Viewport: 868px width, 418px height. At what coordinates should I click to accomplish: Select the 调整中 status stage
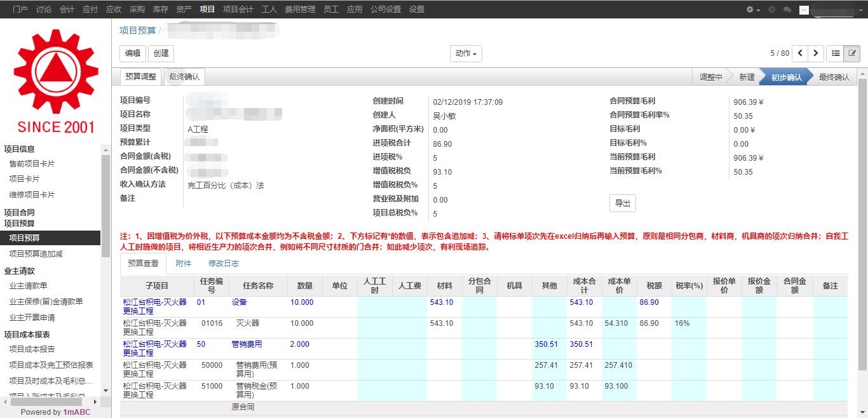point(710,77)
